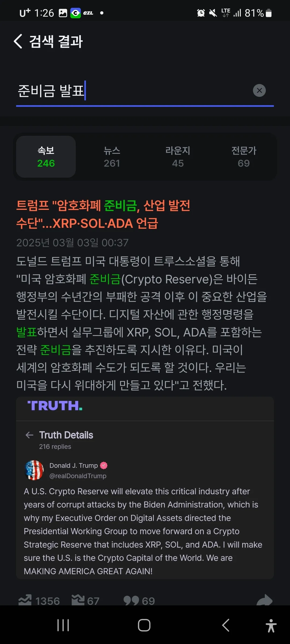The image size is (290, 644).
Task: Tap the accessibility figure icon
Action: (x=271, y=625)
